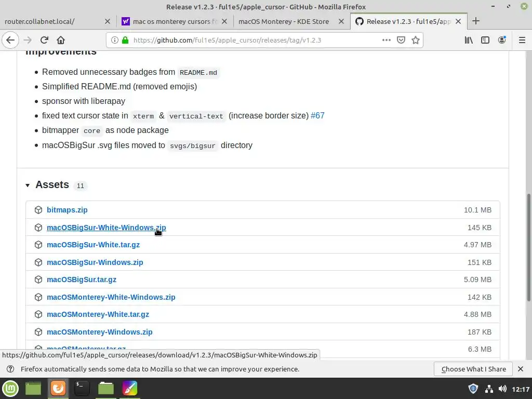Toggle the sidebar view

[485, 40]
